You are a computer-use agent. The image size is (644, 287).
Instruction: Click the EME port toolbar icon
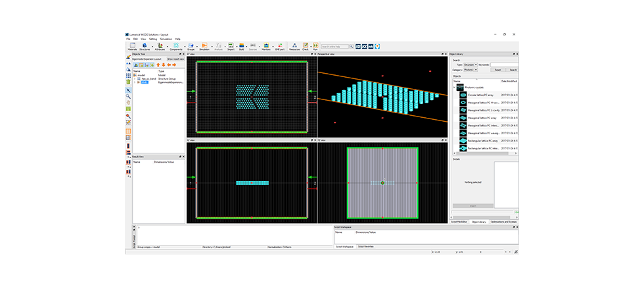pos(280,45)
